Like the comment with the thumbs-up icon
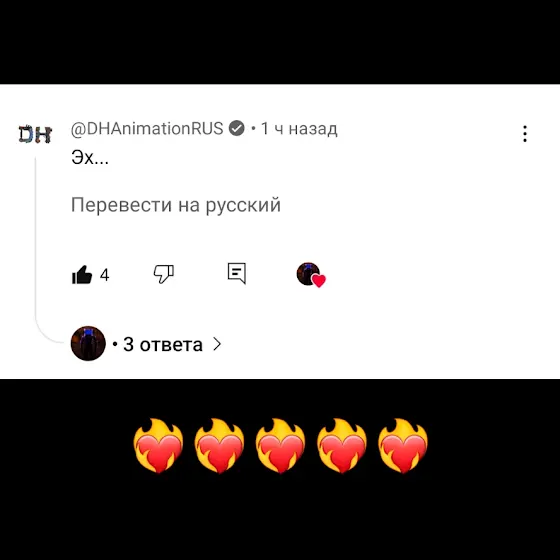 (82, 275)
